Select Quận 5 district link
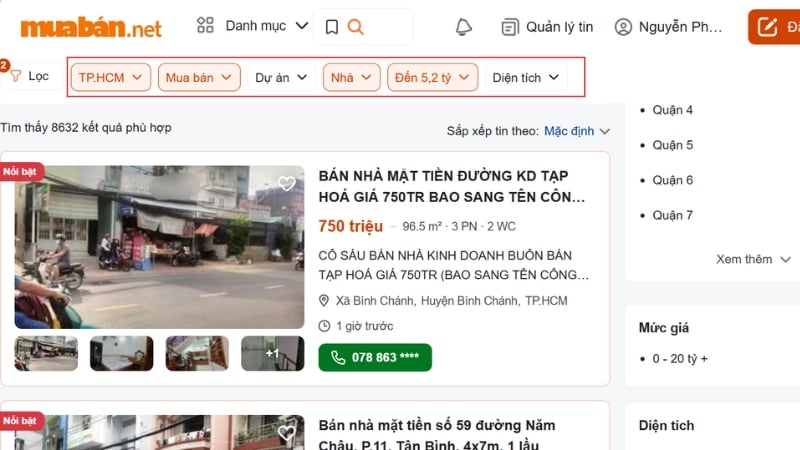Image resolution: width=800 pixels, height=450 pixels. (672, 145)
